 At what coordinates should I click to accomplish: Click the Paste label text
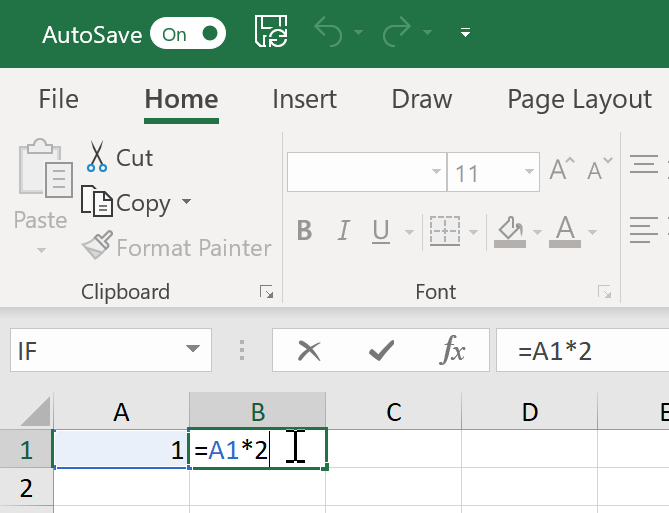(41, 220)
